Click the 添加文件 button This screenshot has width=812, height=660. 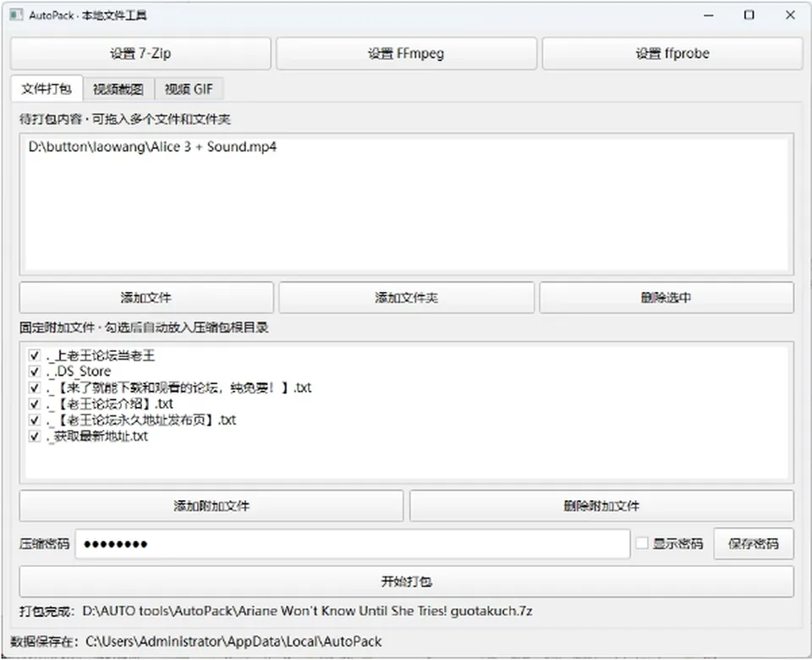click(146, 297)
